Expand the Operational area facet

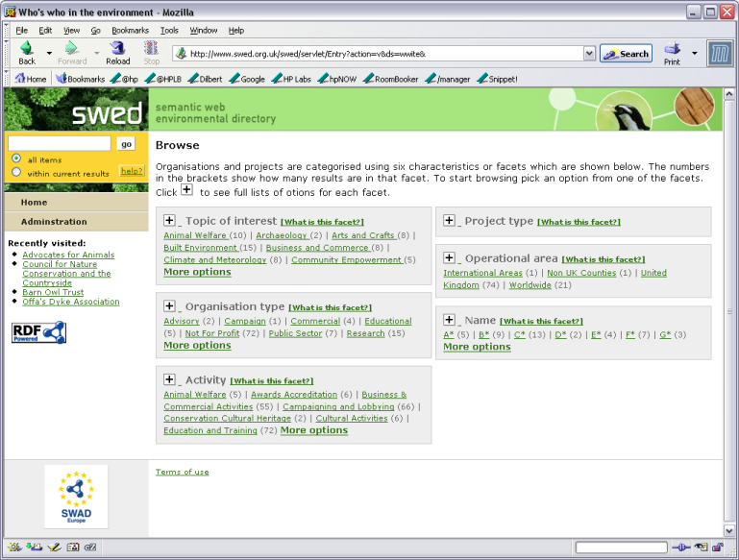pos(449,258)
